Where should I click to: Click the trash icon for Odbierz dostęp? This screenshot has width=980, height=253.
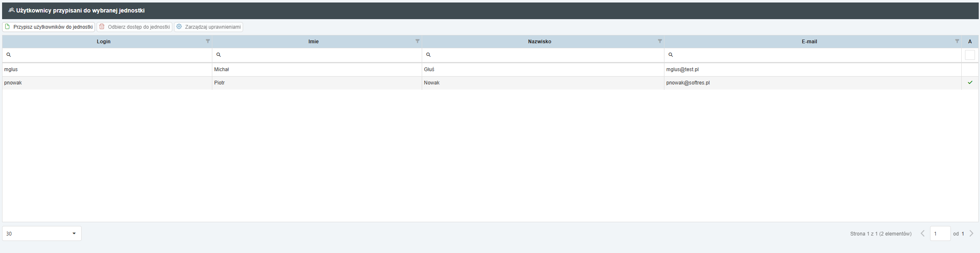[x=102, y=27]
